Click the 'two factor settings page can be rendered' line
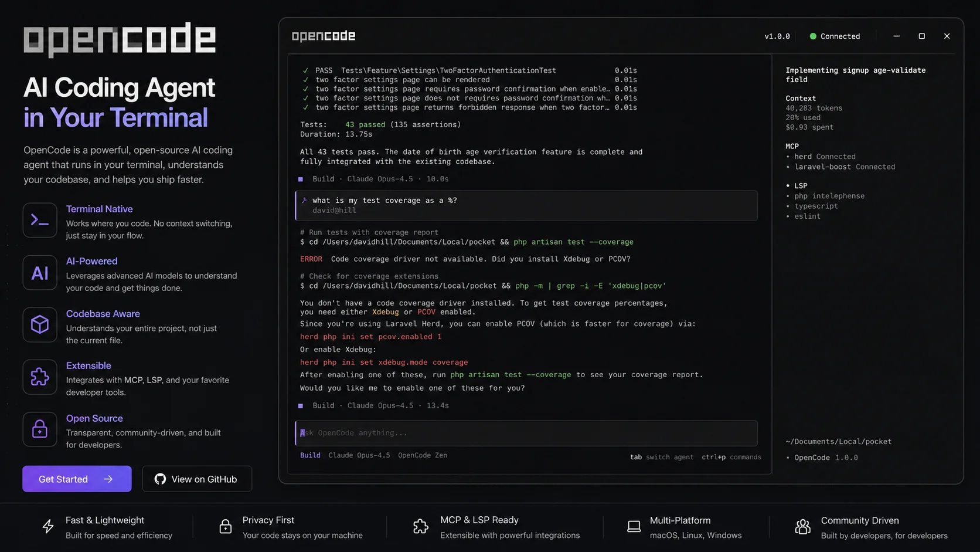 tap(469, 80)
